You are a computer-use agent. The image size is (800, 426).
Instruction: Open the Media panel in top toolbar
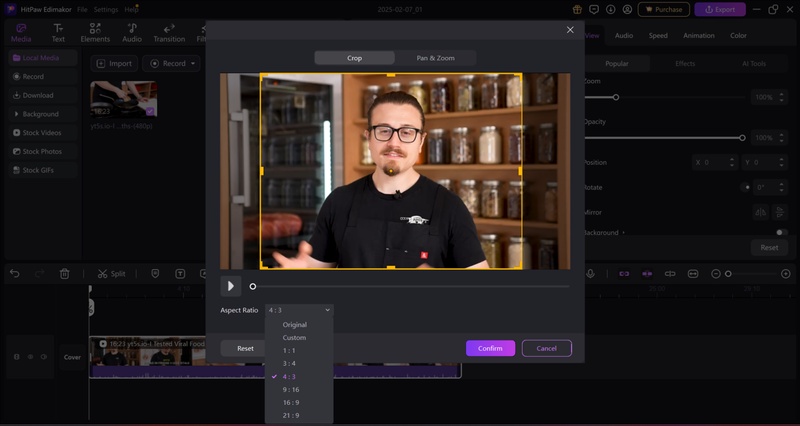[21, 33]
